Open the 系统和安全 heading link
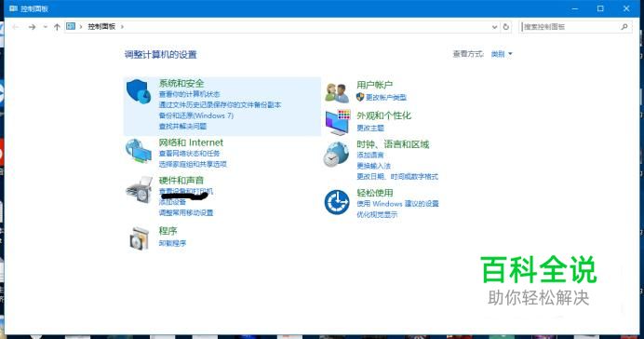 [181, 83]
